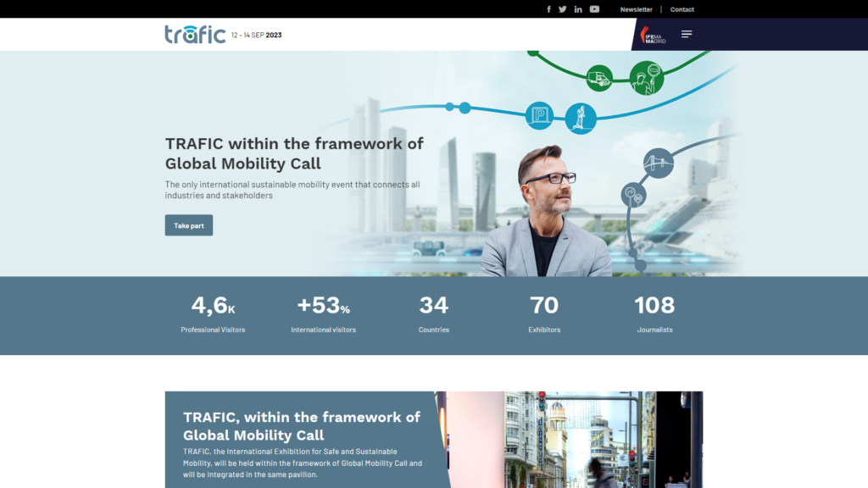Click the +53% International visitors stat
This screenshot has width=868, height=488.
pyautogui.click(x=323, y=313)
